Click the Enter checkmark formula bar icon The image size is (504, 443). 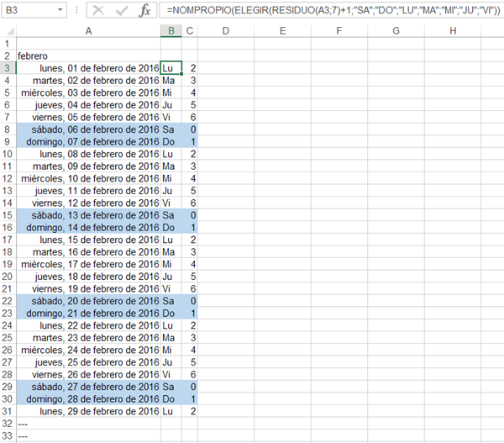pyautogui.click(x=122, y=10)
